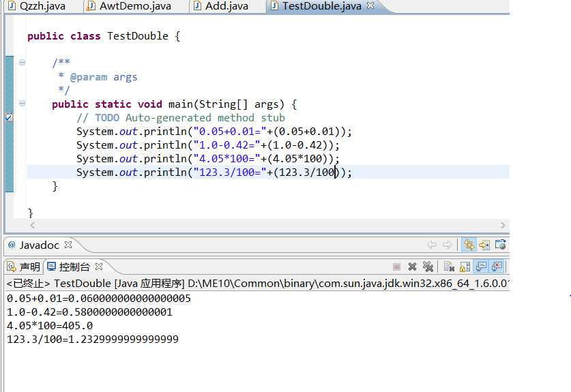Click the '@param args' Javadoc line
The height and width of the screenshot is (392, 571).
pyautogui.click(x=98, y=77)
